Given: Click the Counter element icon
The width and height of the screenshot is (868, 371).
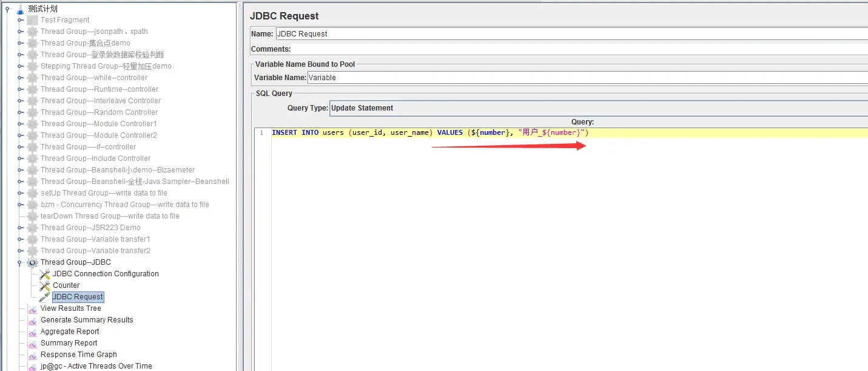Looking at the screenshot, I should pyautogui.click(x=44, y=285).
